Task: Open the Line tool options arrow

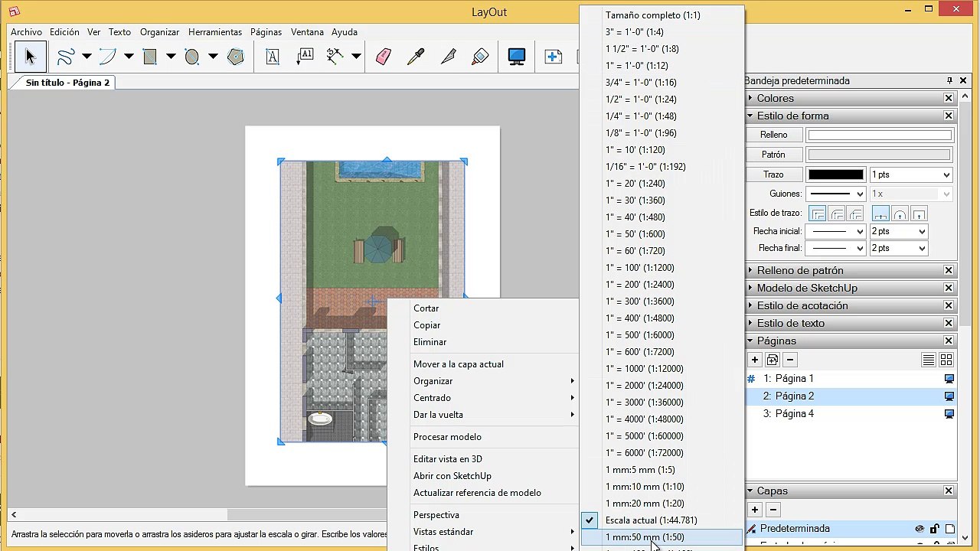Action: click(x=87, y=57)
